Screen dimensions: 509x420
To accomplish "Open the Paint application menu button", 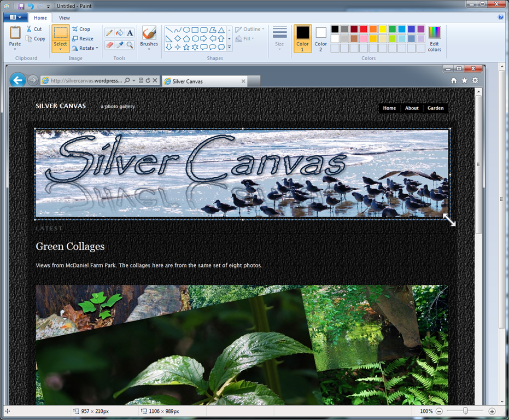I will tap(15, 17).
